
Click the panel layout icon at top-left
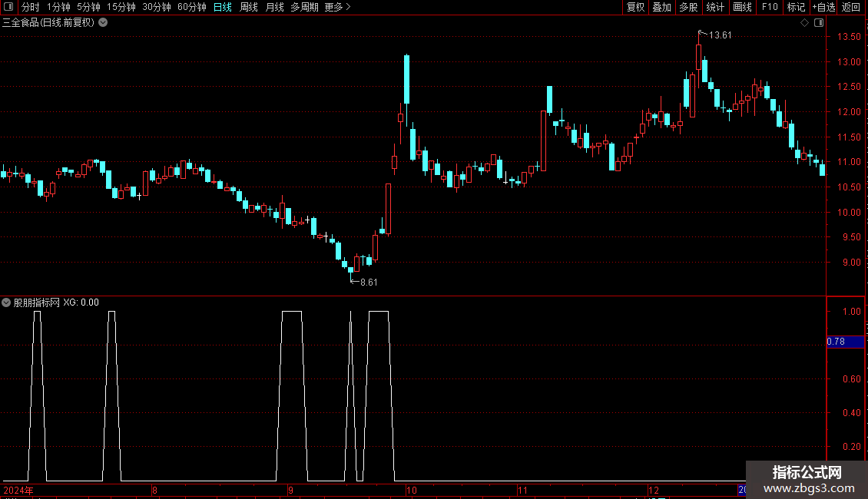pos(8,7)
